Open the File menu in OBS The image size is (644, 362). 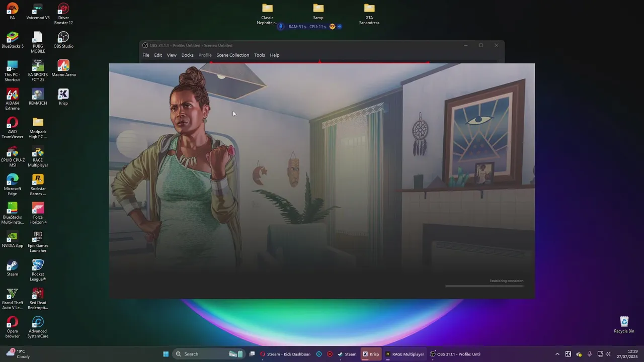pos(146,55)
